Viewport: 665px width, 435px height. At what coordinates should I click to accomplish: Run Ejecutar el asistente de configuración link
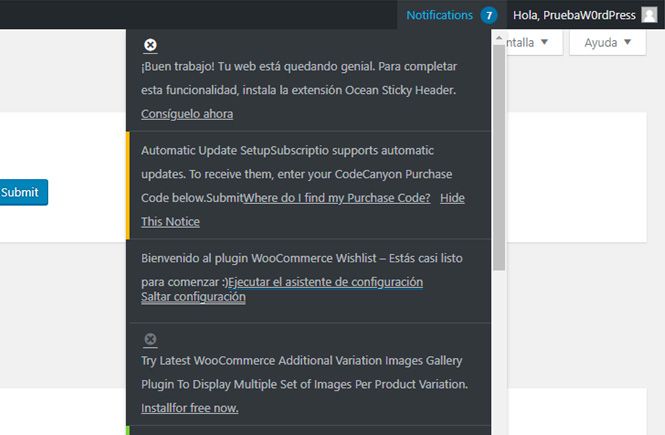(325, 282)
